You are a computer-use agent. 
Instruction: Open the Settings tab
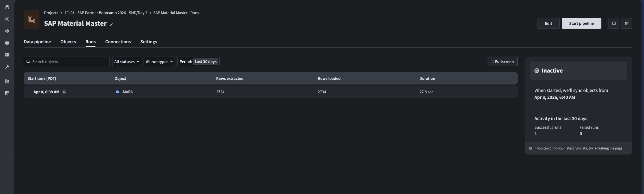[x=149, y=42]
